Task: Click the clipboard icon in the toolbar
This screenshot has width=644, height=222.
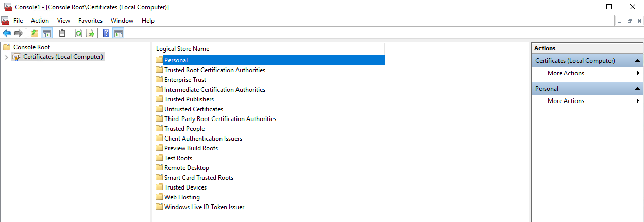Action: 62,33
